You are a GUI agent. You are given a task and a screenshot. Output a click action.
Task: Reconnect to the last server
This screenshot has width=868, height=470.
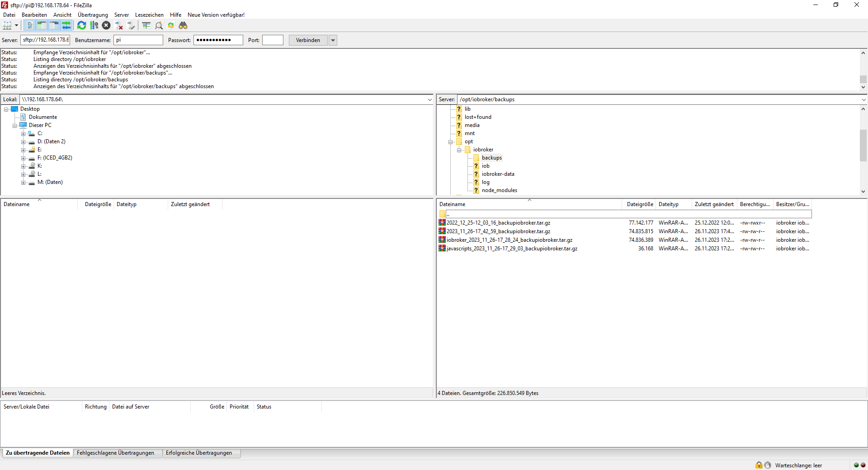click(131, 26)
